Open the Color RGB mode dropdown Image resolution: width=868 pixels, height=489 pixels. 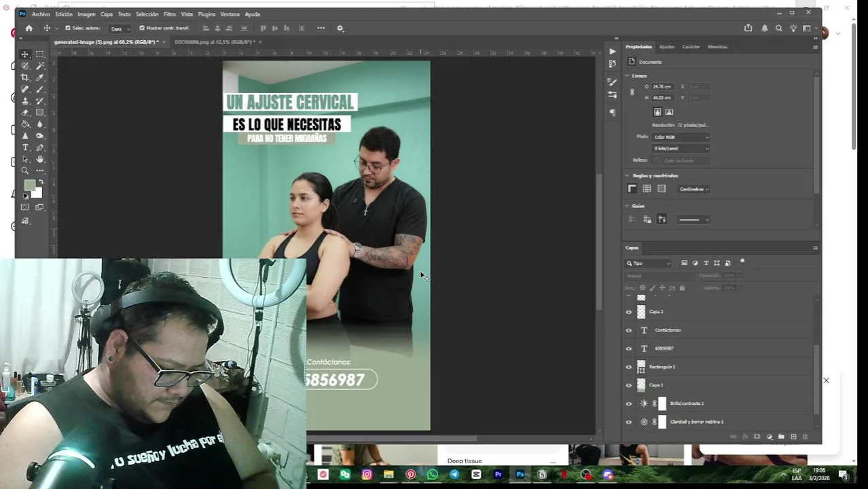(x=681, y=137)
